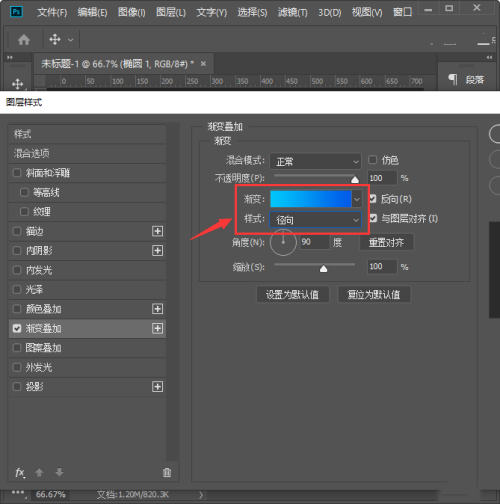500x504 pixels.
Task: Enable 投影 checkbox
Action: [x=17, y=386]
